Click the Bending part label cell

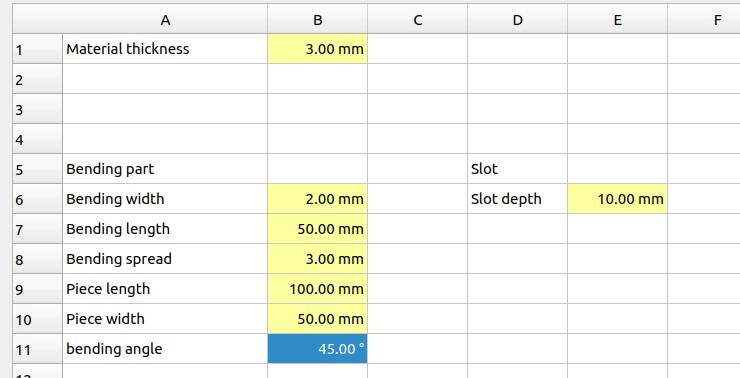165,168
